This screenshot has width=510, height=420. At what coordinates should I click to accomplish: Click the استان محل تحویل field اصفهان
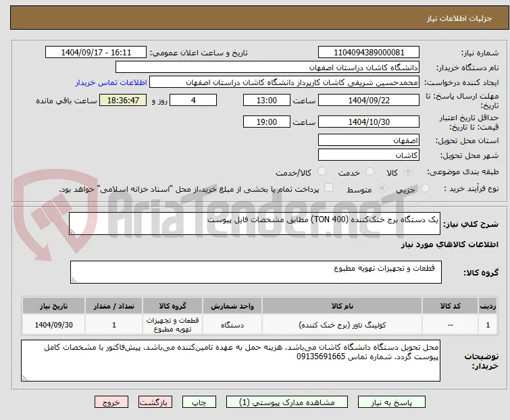[369, 140]
